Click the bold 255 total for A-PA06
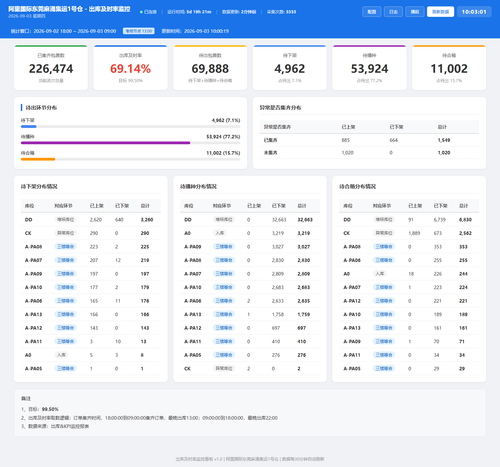The height and width of the screenshot is (467, 500). (x=463, y=260)
